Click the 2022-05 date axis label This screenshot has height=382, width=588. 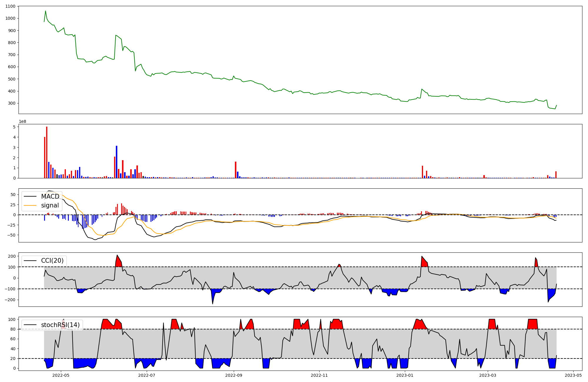(x=61, y=375)
